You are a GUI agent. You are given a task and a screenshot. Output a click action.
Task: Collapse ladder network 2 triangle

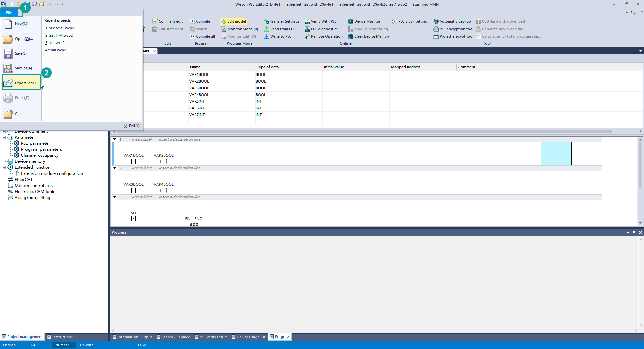tap(115, 168)
